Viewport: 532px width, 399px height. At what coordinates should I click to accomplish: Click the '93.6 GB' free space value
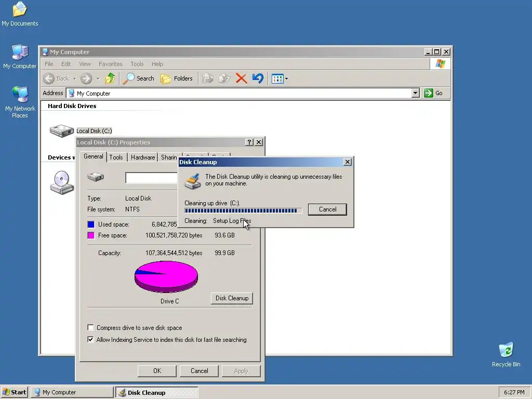(224, 235)
